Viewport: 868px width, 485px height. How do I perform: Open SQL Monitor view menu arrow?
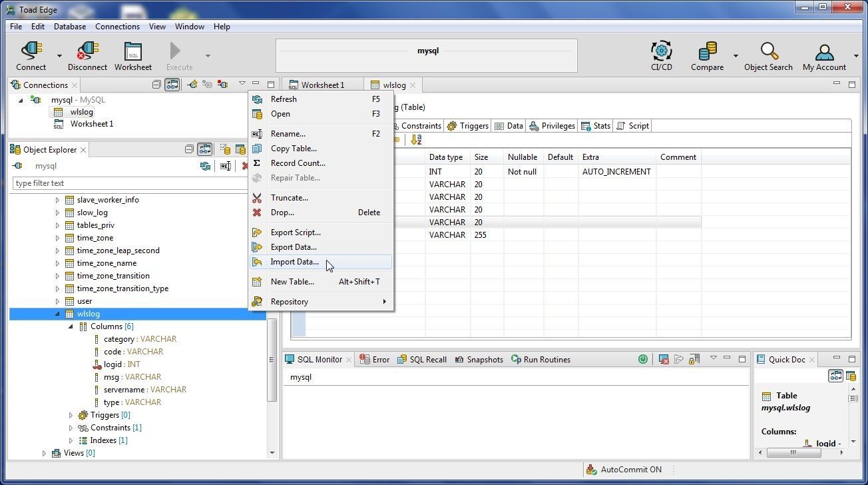pyautogui.click(x=713, y=358)
